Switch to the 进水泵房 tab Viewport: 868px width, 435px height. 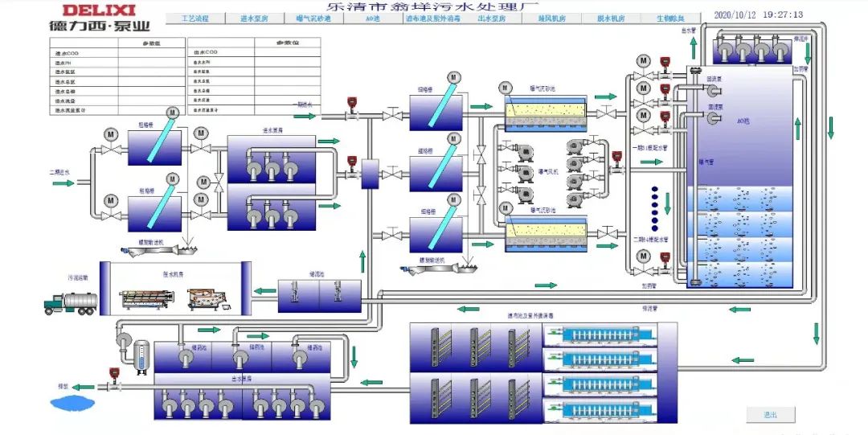click(x=255, y=17)
